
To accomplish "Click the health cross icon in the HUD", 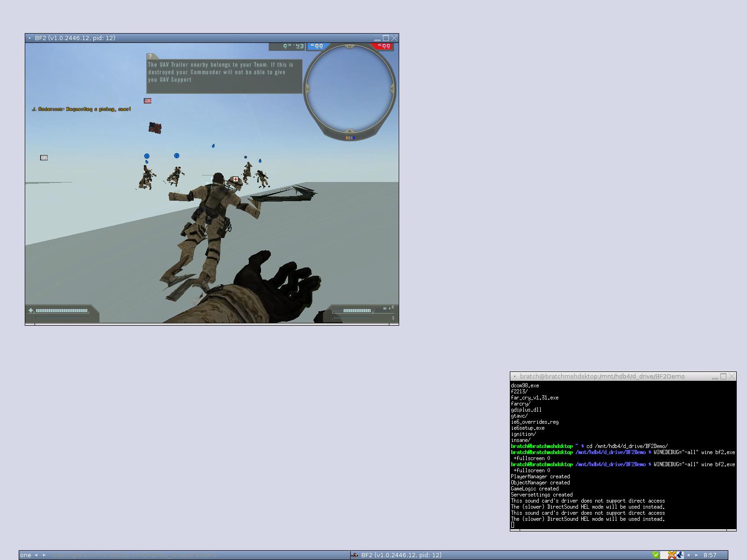I will point(31,310).
